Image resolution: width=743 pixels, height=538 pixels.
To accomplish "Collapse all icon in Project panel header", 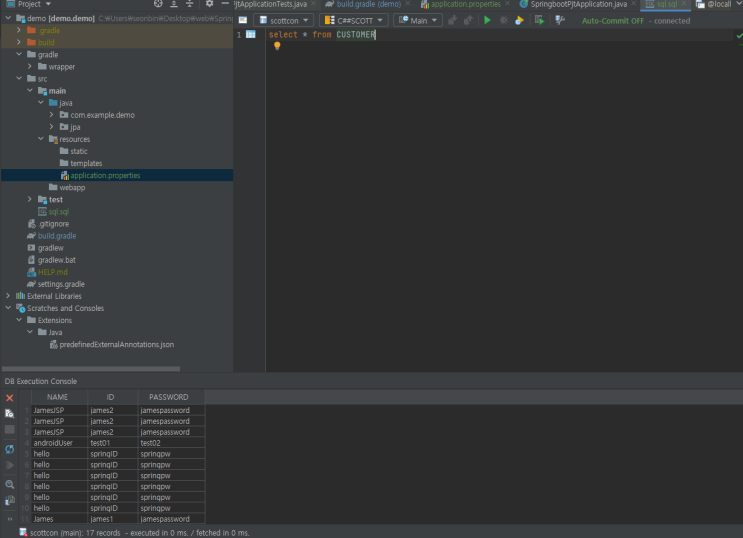I will [190, 4].
